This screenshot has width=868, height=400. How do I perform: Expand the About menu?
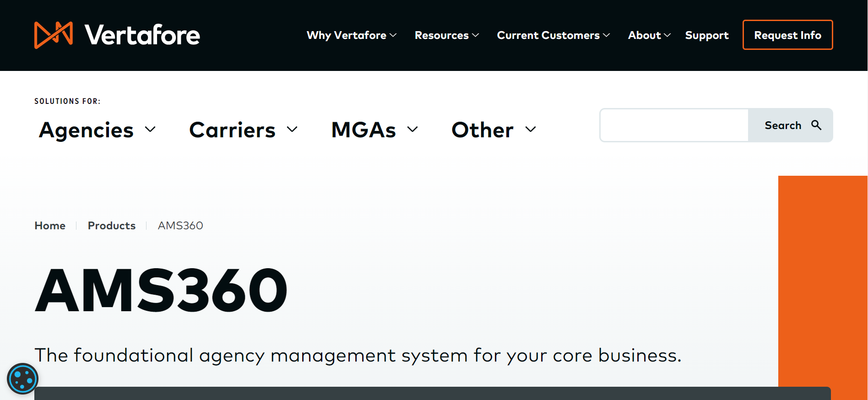(x=649, y=35)
